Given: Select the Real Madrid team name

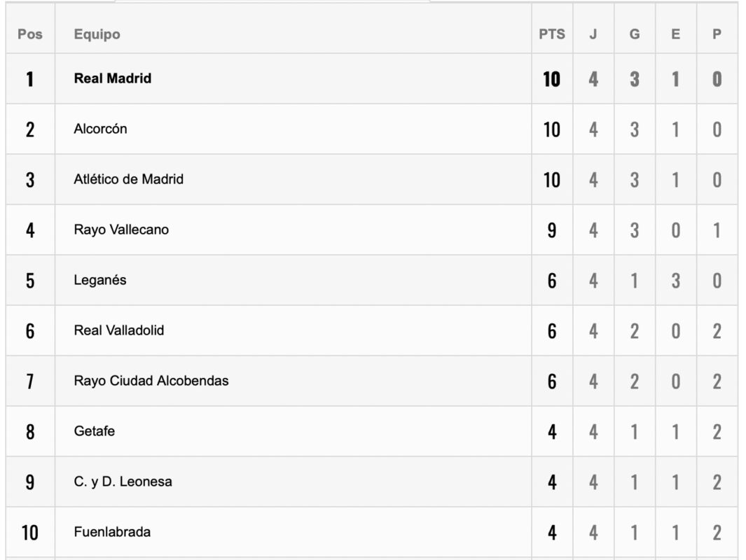Looking at the screenshot, I should pos(112,78).
